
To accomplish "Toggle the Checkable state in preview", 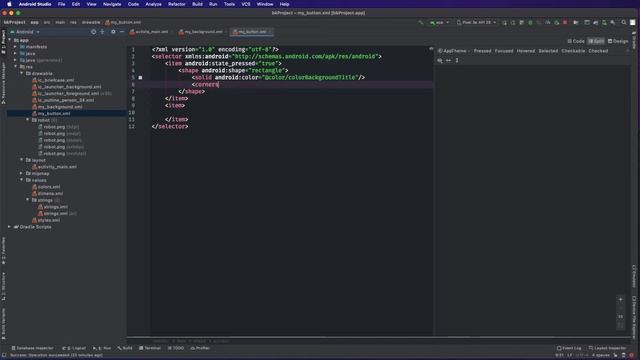I will point(573,51).
